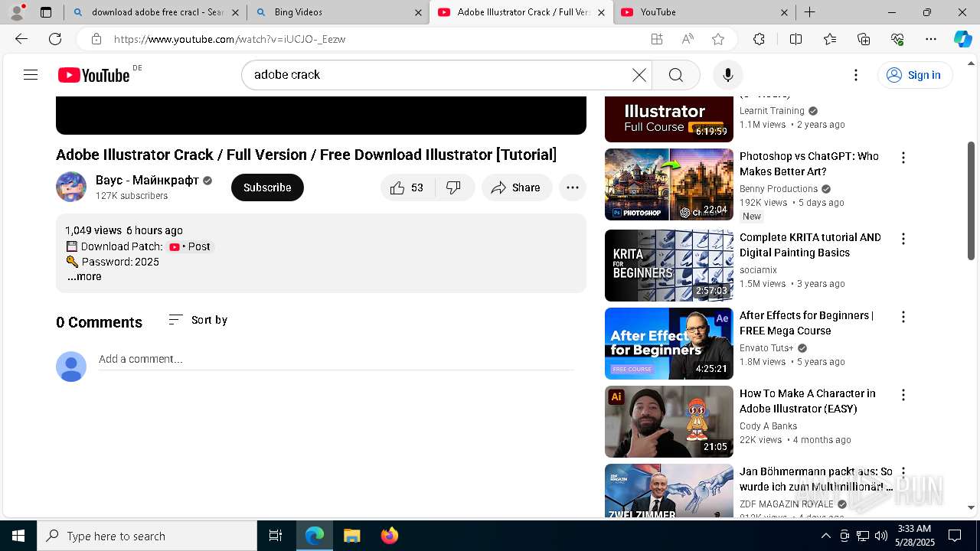This screenshot has width=980, height=551.
Task: Refresh the current page
Action: pos(55,39)
